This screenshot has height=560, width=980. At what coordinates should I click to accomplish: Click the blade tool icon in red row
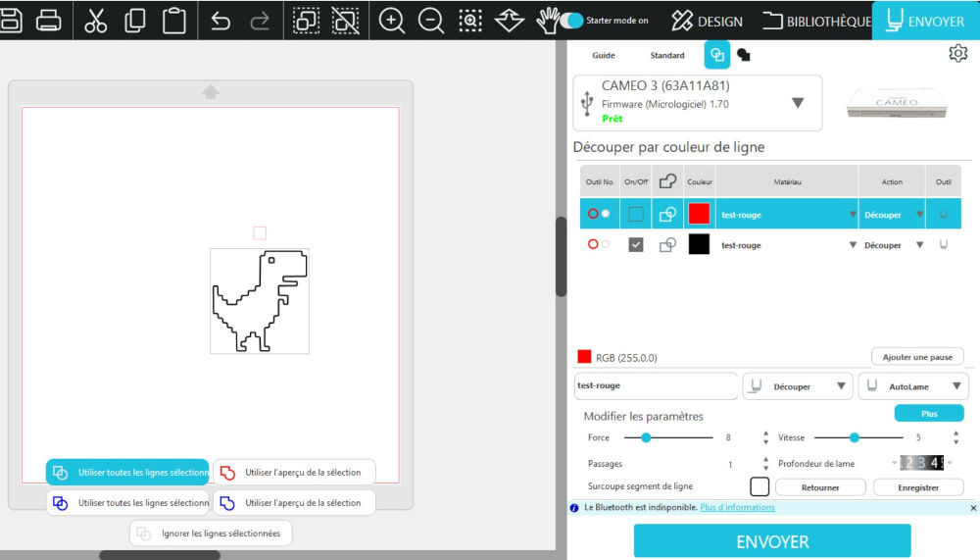point(943,214)
